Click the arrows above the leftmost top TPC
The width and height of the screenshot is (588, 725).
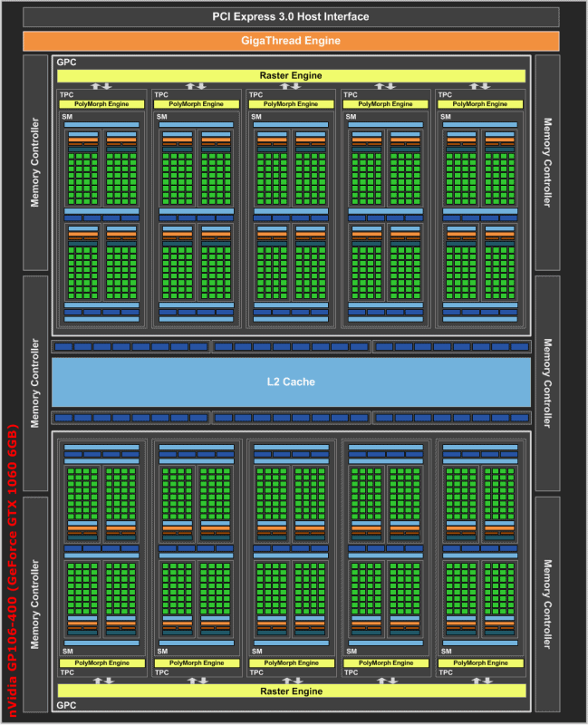101,87
